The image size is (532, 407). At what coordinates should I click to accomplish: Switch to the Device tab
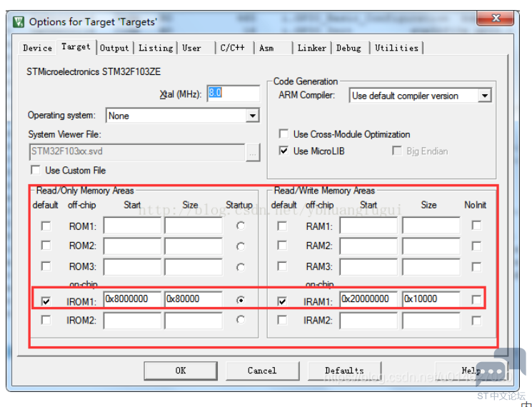37,48
